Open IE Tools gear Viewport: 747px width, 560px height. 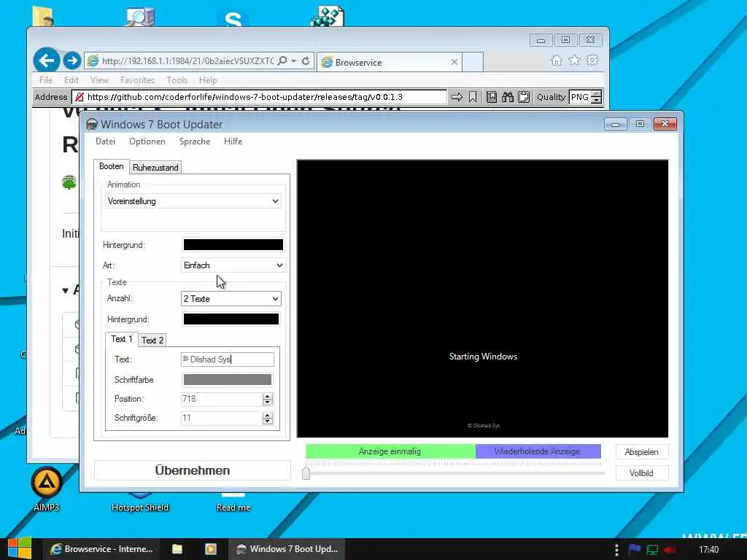click(x=592, y=61)
